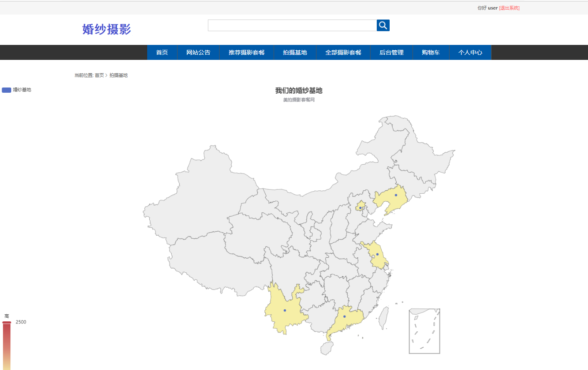Switch to the 推荐摄影套餐 section
This screenshot has width=588, height=370.
coord(247,52)
